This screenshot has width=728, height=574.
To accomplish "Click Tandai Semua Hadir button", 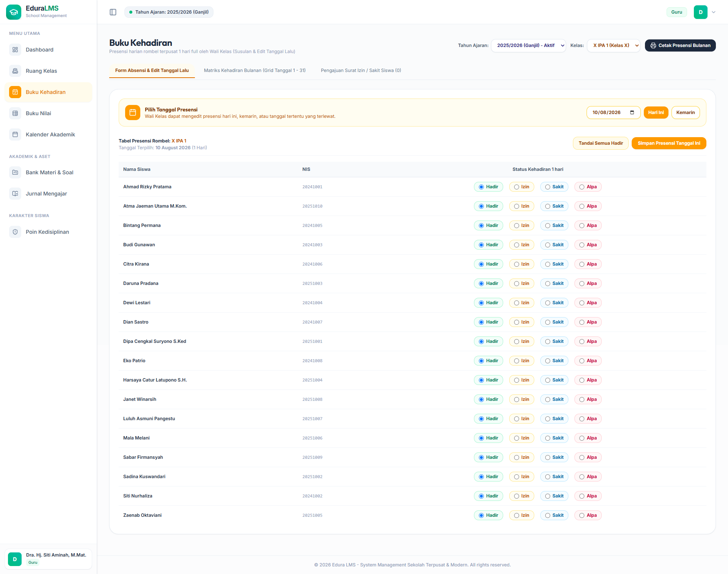I will [601, 143].
